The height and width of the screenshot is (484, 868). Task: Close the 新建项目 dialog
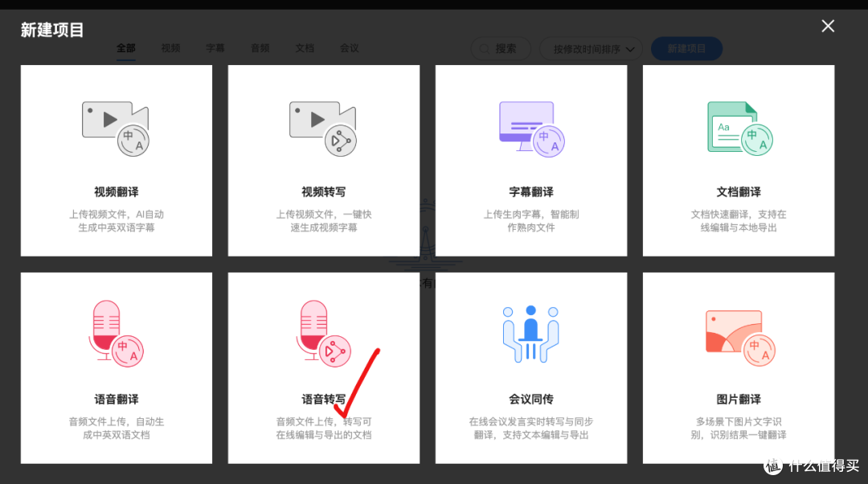tap(828, 26)
